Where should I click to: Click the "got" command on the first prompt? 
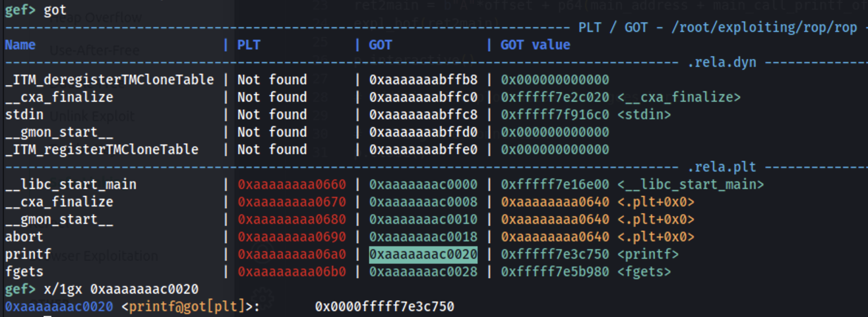(x=55, y=10)
